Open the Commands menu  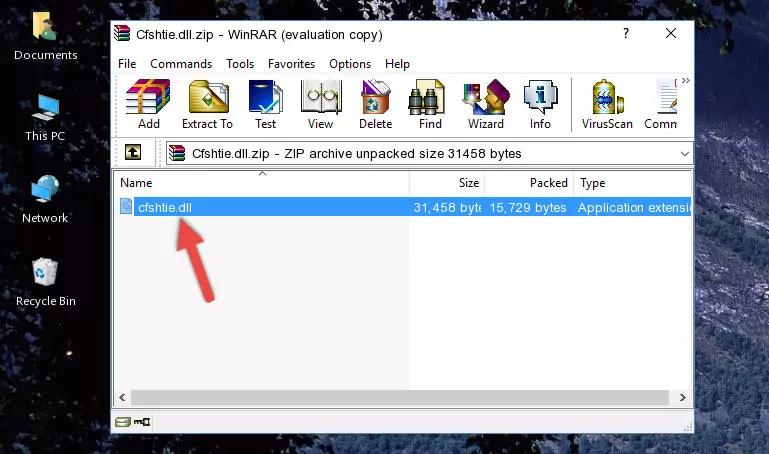[181, 64]
